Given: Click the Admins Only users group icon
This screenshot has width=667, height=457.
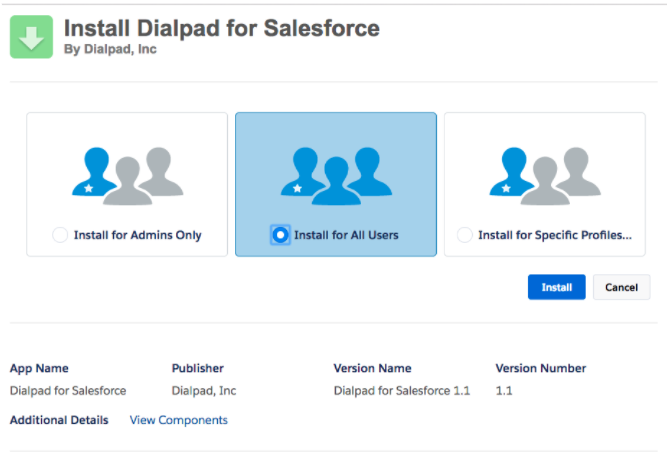Looking at the screenshot, I should [x=127, y=176].
